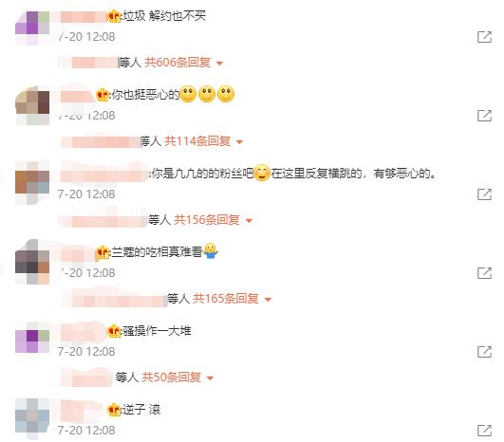This screenshot has width=504, height=442.
Task: Open share icon for '骚操作一大堆' comment
Action: (x=484, y=351)
